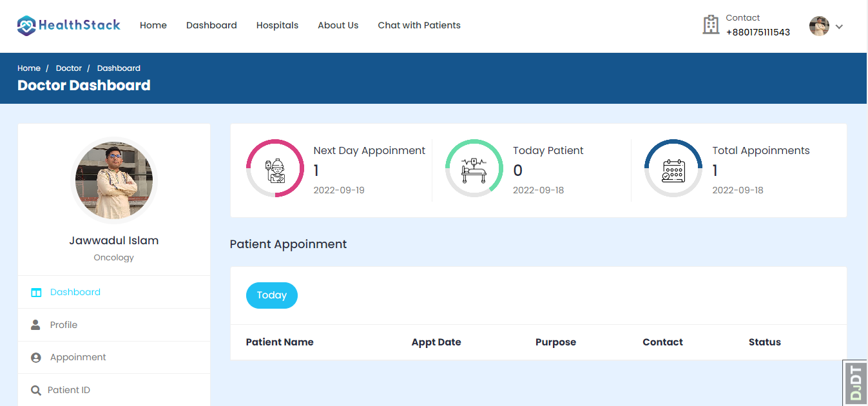Click the hospital building contact icon
Viewport: 868px width, 406px height.
tap(711, 25)
